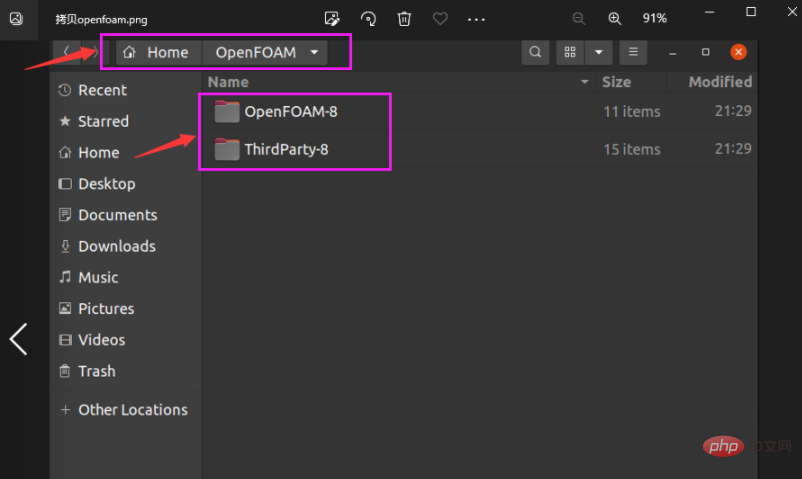Minimize the photo viewer window
The height and width of the screenshot is (479, 802).
tap(709, 12)
